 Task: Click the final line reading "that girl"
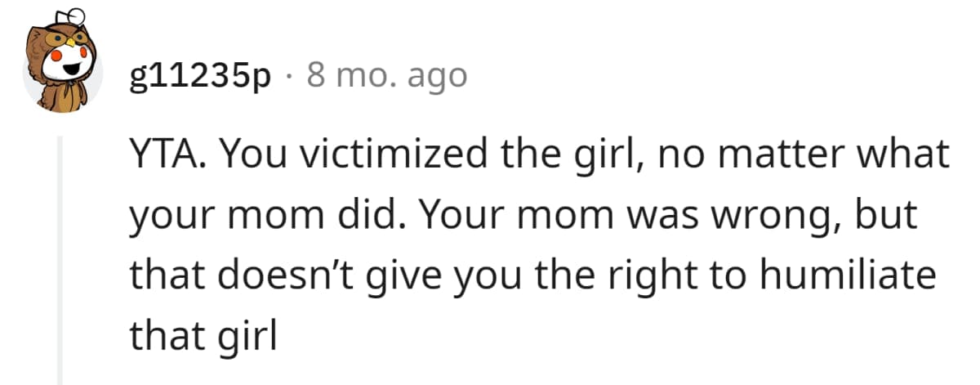click(203, 334)
